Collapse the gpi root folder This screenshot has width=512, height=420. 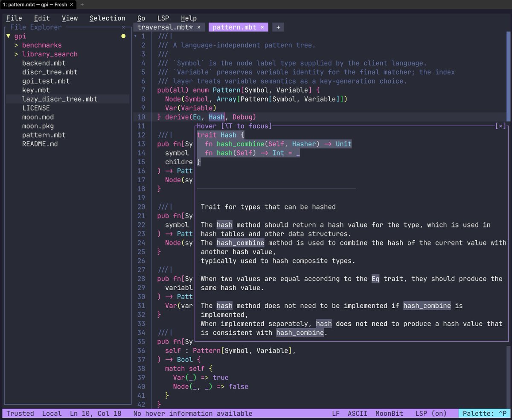[8, 36]
